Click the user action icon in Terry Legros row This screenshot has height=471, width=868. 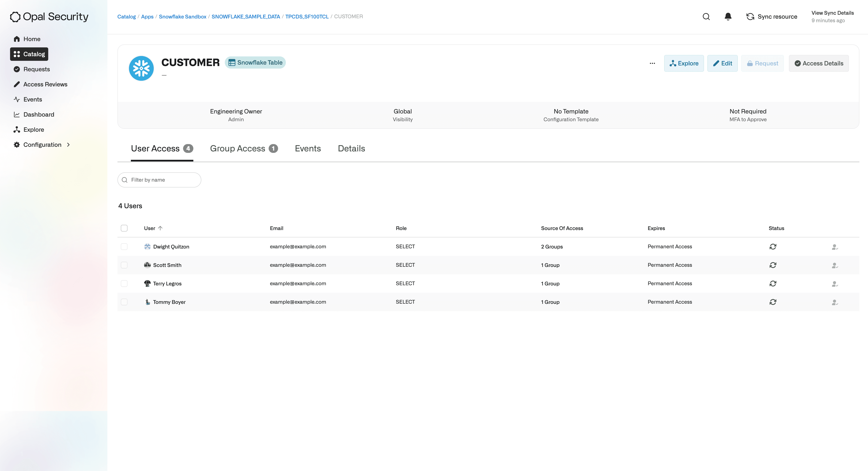pyautogui.click(x=835, y=284)
